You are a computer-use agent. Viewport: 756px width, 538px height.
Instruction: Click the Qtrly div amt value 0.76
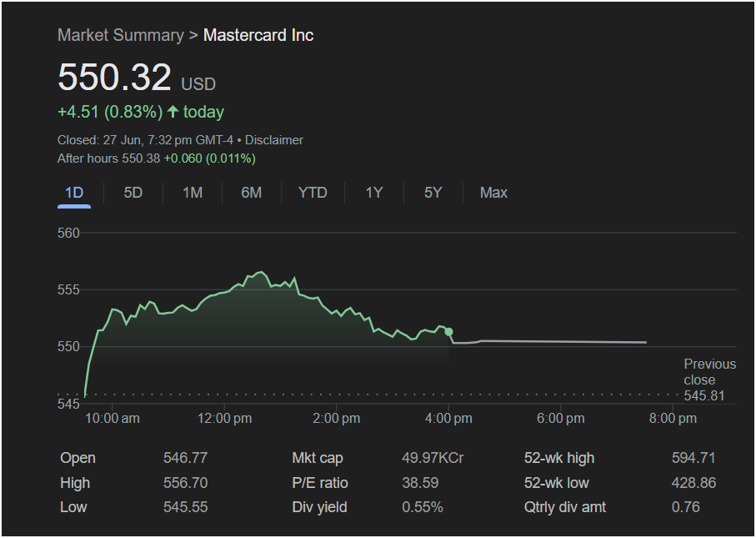[x=686, y=507]
